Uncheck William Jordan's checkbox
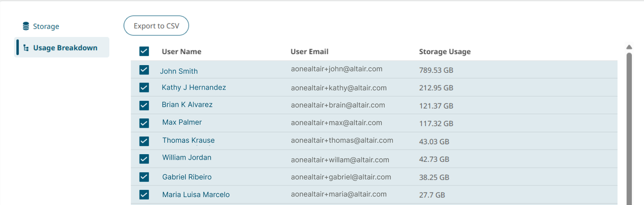644x205 pixels. (x=144, y=159)
